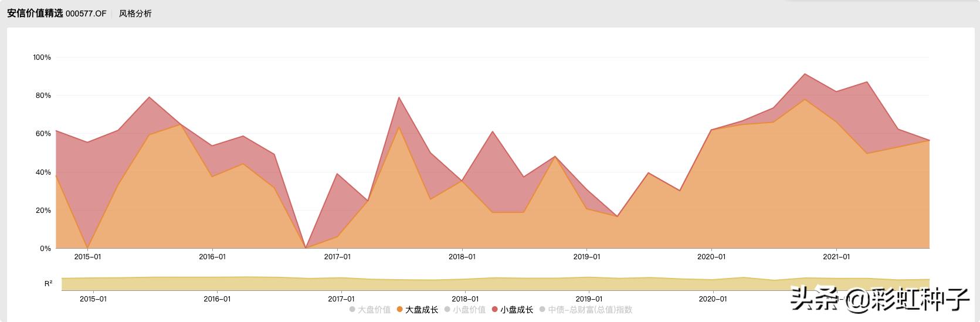Click the 2016-01 label on main chart axis
The width and height of the screenshot is (980, 322).
click(x=212, y=257)
